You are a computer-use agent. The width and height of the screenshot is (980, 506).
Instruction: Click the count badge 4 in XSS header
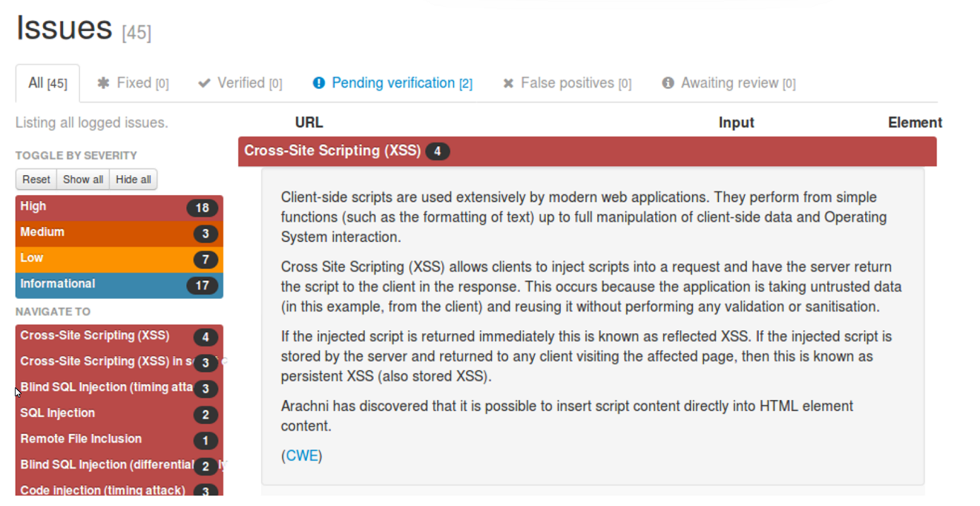point(437,151)
